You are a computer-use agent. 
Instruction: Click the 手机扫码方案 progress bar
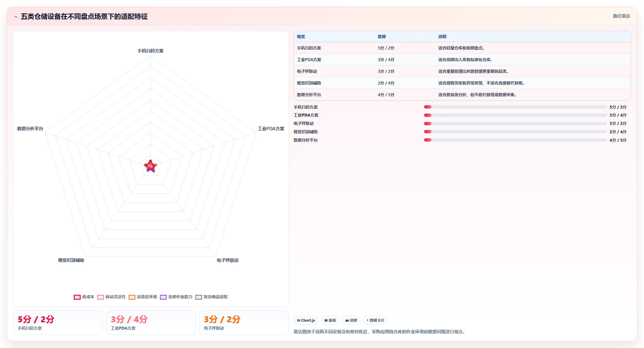click(x=515, y=107)
